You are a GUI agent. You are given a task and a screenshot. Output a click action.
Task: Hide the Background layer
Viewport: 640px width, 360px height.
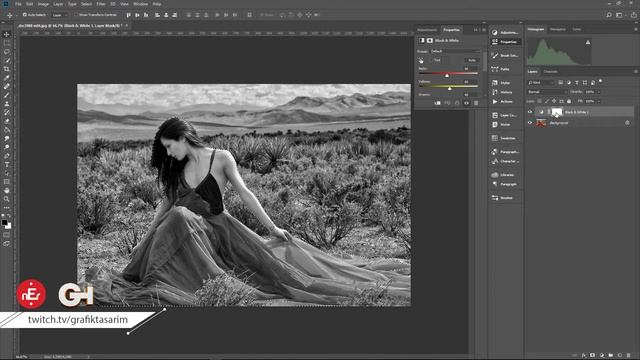[x=530, y=123]
